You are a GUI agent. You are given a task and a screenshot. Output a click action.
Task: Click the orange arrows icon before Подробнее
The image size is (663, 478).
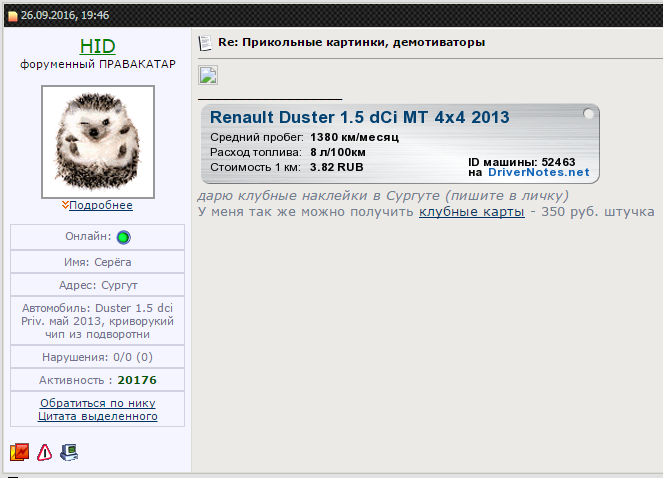click(x=65, y=205)
